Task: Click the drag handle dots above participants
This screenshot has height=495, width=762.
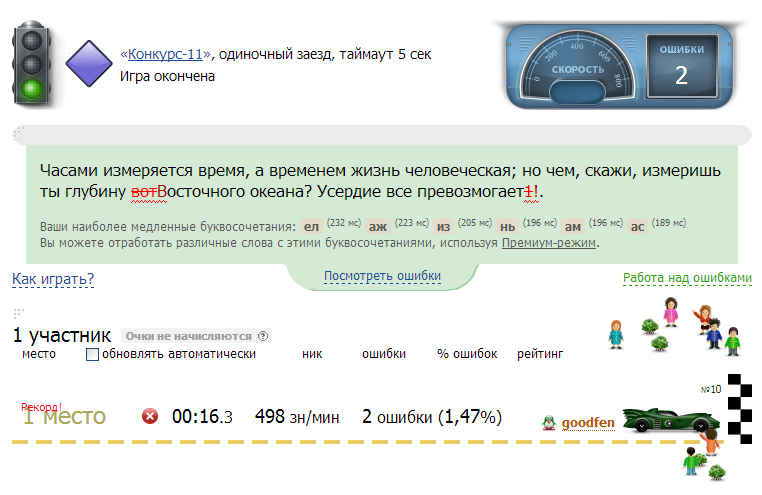Action: 18,313
